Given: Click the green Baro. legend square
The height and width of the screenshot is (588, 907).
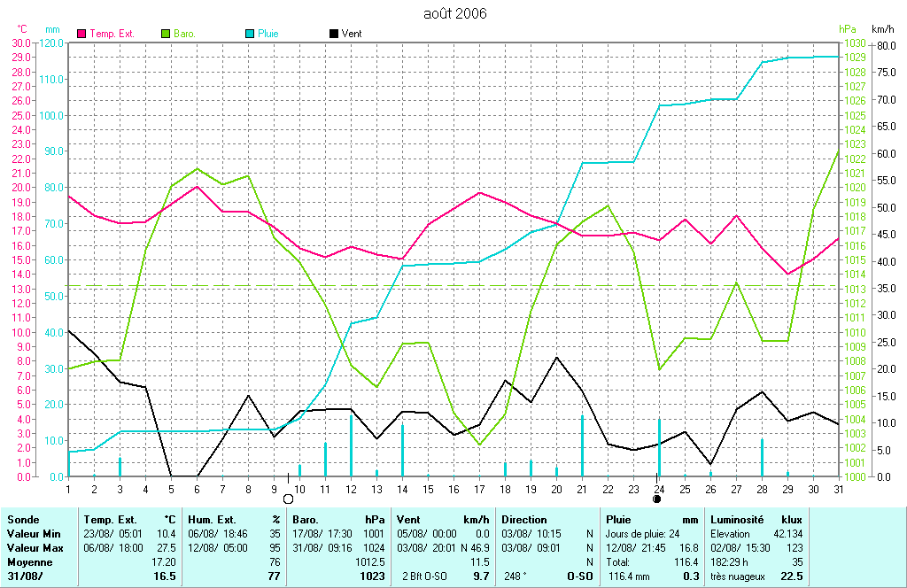Looking at the screenshot, I should [x=165, y=34].
